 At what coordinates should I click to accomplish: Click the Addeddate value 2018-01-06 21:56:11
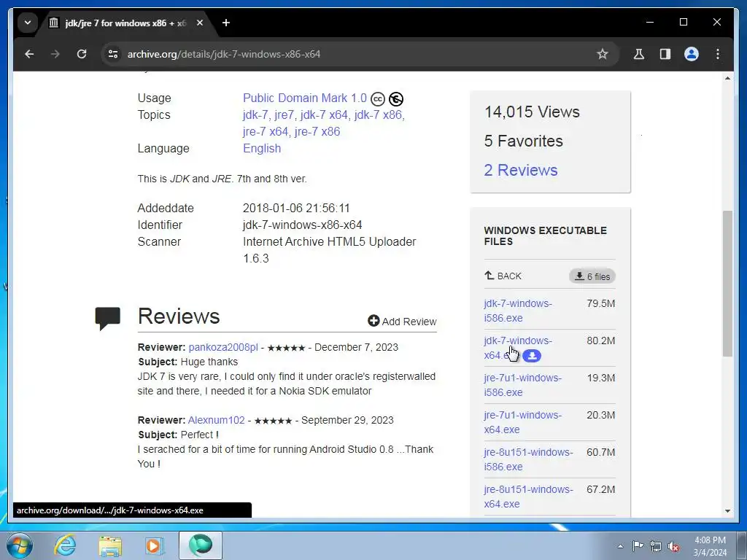point(296,208)
